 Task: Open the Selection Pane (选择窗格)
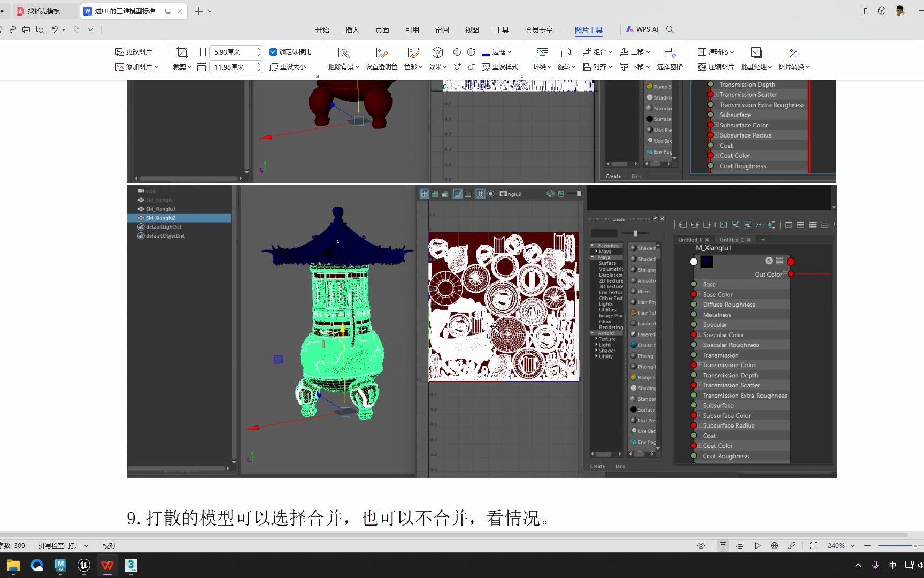click(669, 58)
